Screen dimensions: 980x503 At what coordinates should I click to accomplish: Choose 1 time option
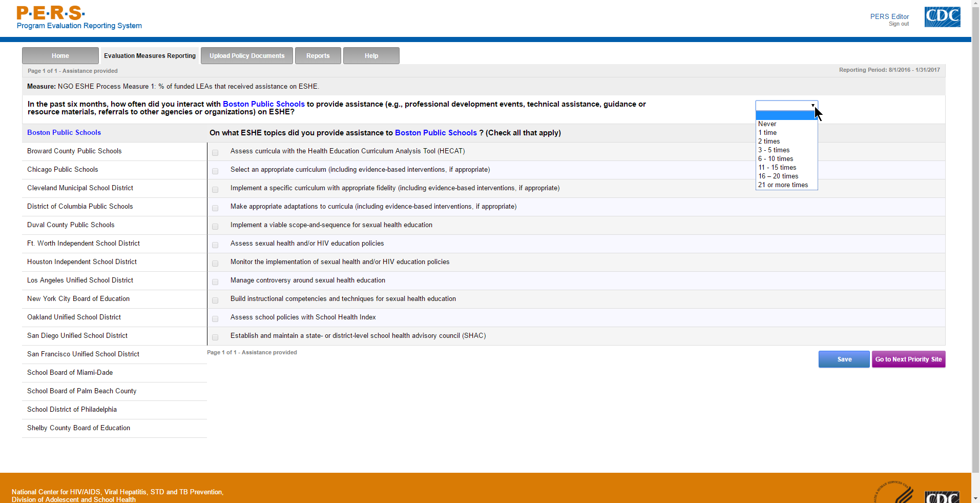point(786,133)
